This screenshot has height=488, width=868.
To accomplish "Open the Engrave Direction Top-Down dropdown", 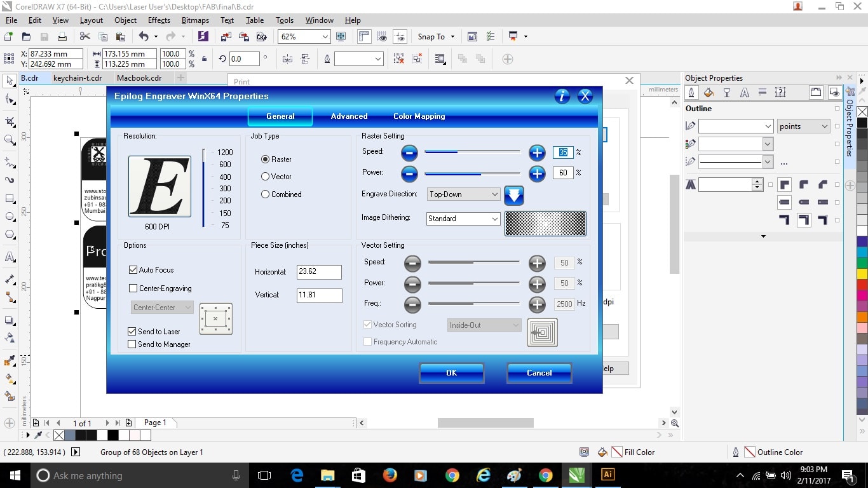I will [463, 194].
